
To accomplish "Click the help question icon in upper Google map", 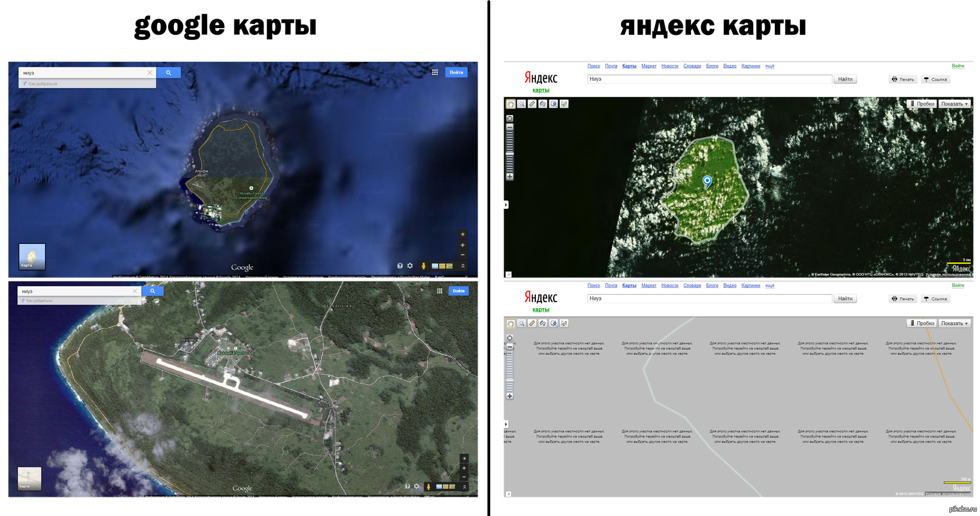I will tap(400, 266).
